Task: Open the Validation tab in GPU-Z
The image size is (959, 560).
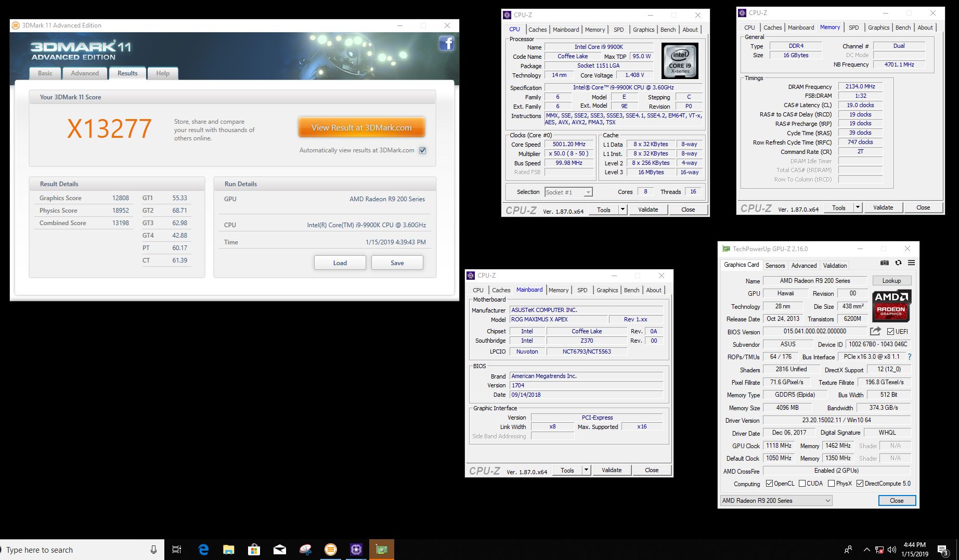Action: [835, 266]
